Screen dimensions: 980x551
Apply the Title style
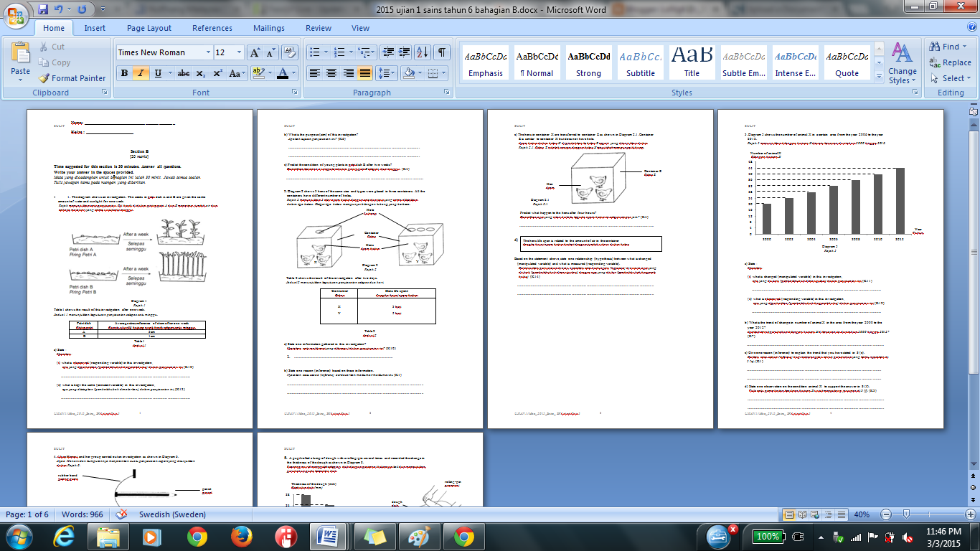pyautogui.click(x=692, y=63)
